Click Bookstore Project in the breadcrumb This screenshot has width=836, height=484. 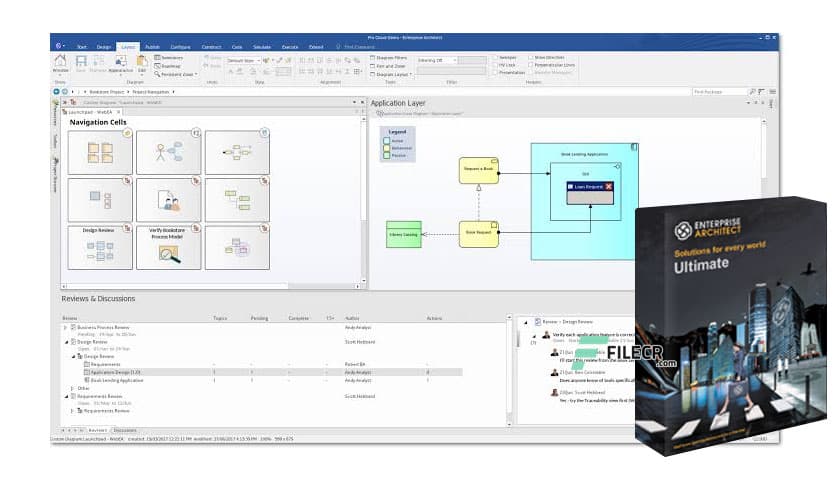[x=107, y=92]
